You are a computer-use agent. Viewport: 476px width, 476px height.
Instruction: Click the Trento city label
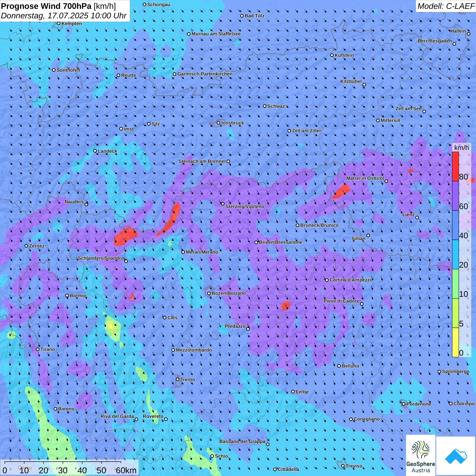pos(187,379)
